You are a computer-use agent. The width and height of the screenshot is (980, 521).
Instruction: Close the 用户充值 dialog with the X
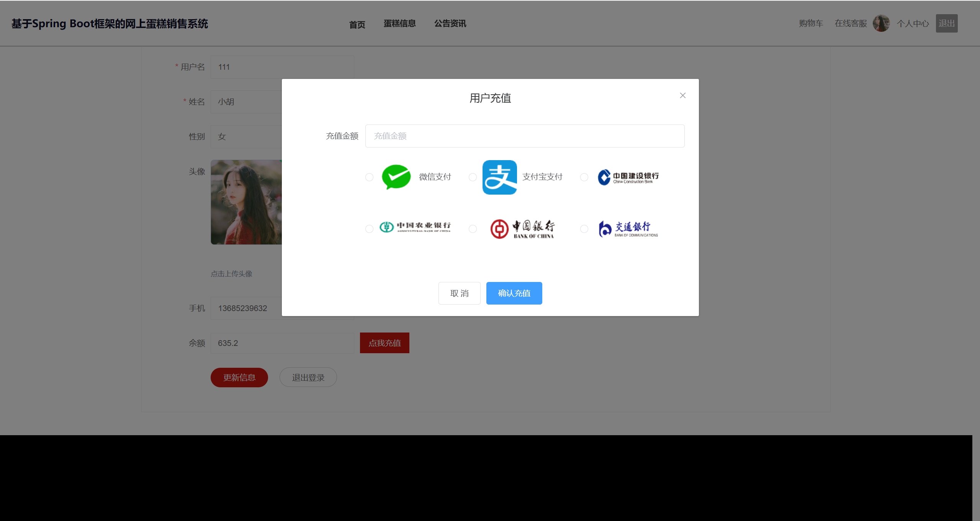tap(682, 95)
